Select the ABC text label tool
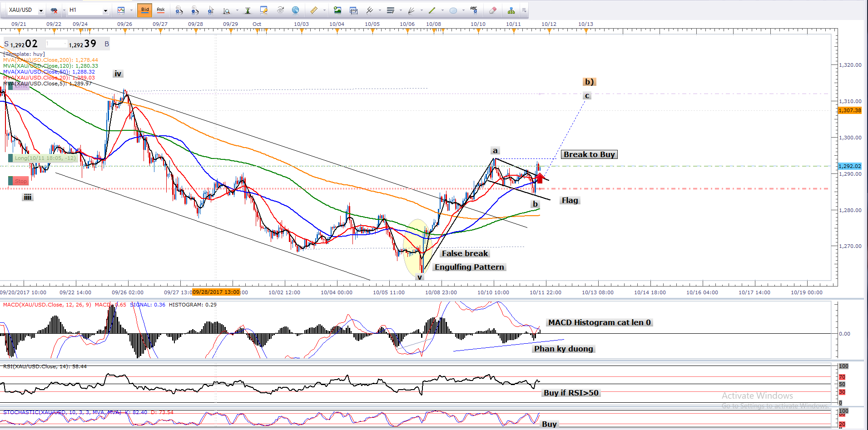 tap(474, 10)
